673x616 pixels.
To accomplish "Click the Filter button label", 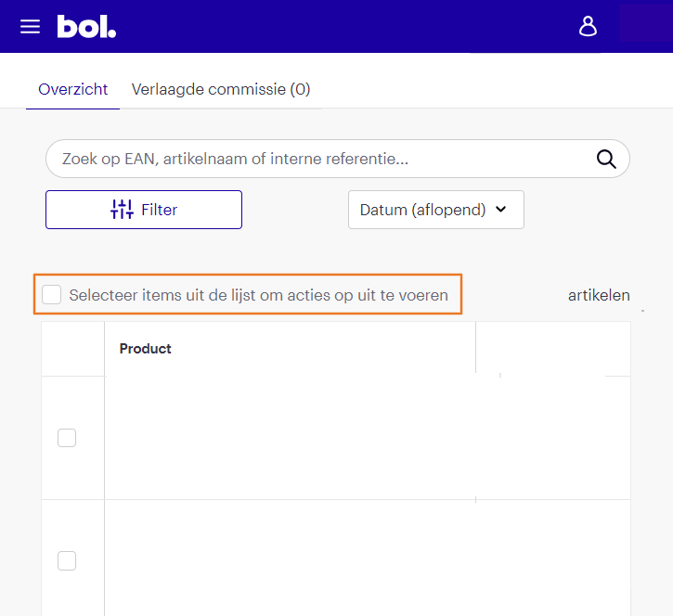I will (159, 210).
